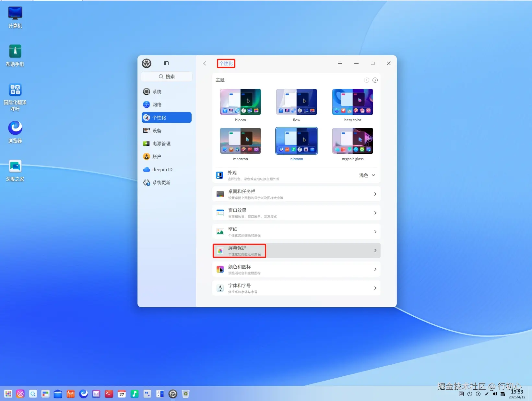Choose the macaron theme thumbnail
The image size is (532, 401).
241,141
